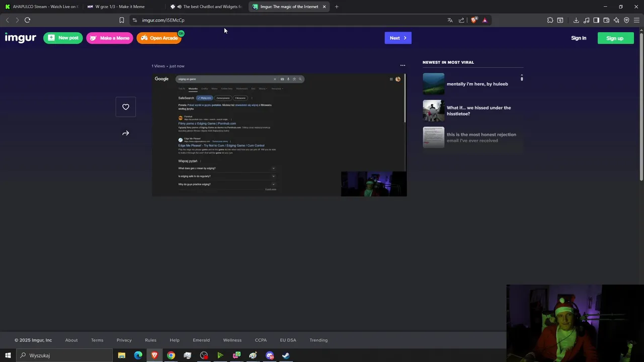Open Brave Shields lion icon
This screenshot has width=644, height=362.
(473, 20)
